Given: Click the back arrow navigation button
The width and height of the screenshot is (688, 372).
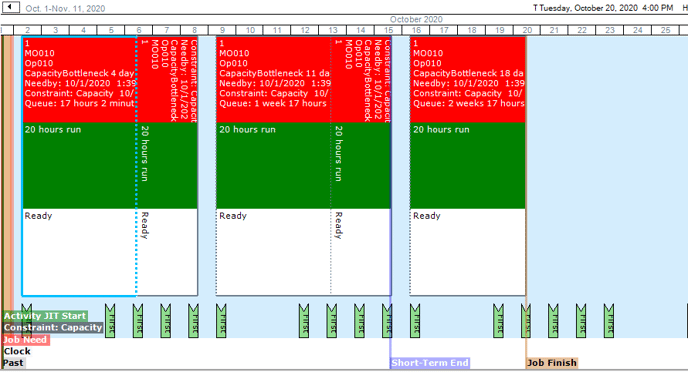Looking at the screenshot, I should (11, 7).
